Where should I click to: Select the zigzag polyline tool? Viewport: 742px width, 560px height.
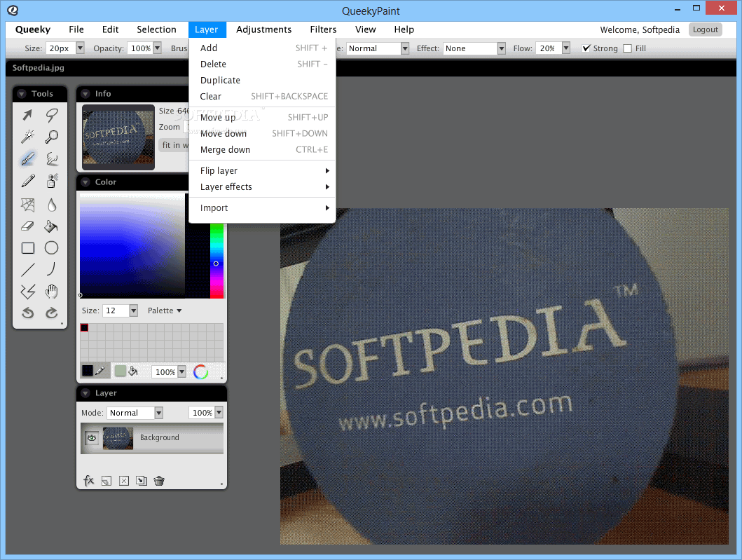[27, 291]
